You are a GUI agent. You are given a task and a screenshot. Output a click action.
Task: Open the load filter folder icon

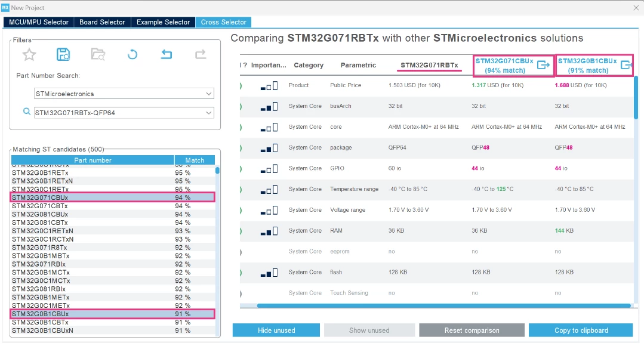98,54
